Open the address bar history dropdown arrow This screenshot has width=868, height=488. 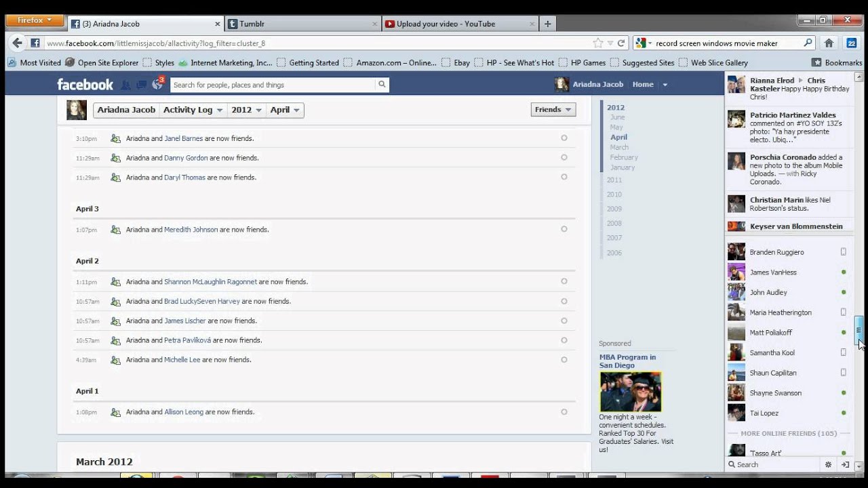(x=610, y=43)
